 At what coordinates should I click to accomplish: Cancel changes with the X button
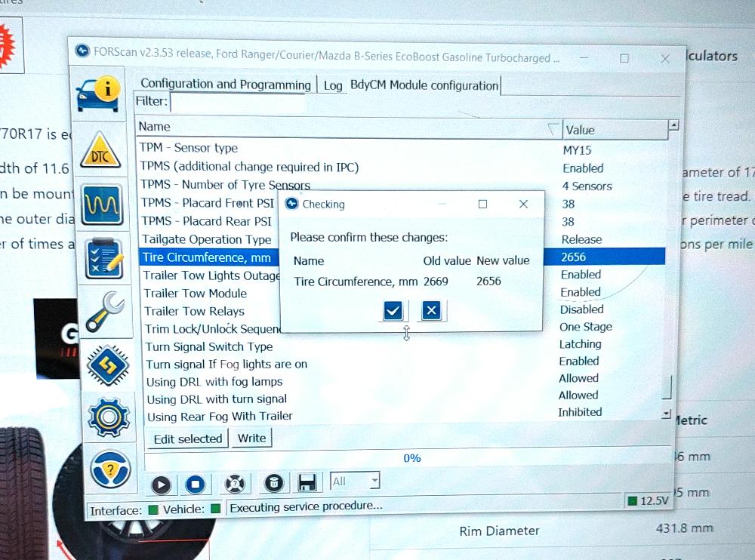pos(431,310)
